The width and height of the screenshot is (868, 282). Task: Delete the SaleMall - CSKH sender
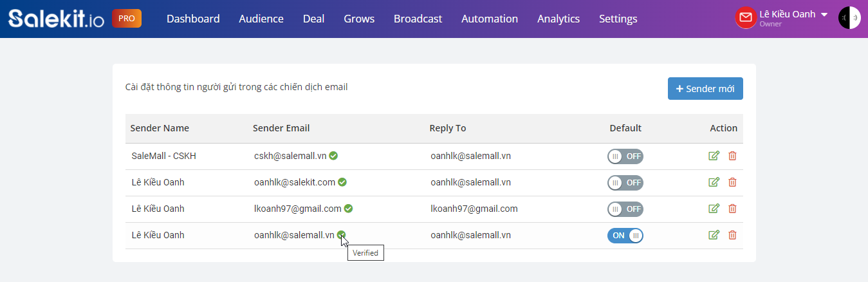pyautogui.click(x=732, y=156)
